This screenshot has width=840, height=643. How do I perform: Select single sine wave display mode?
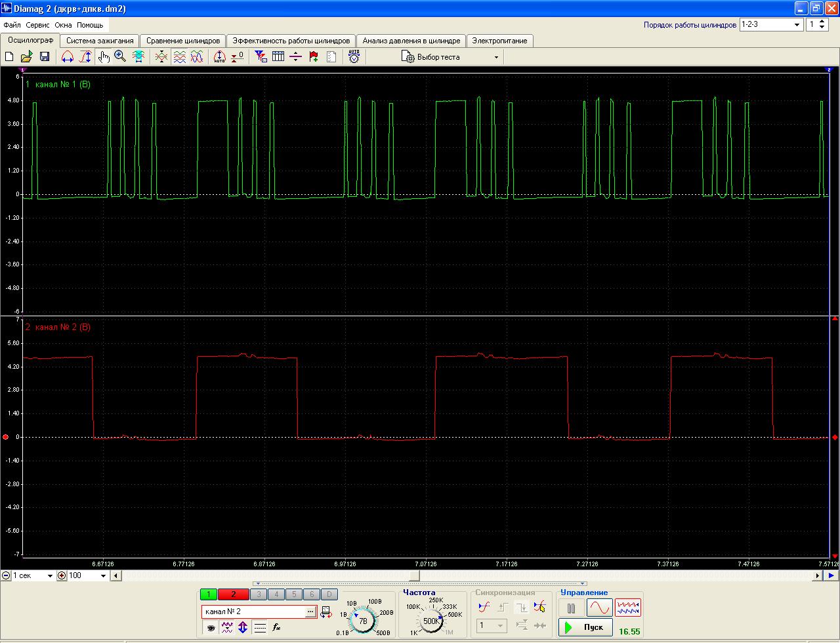[599, 608]
